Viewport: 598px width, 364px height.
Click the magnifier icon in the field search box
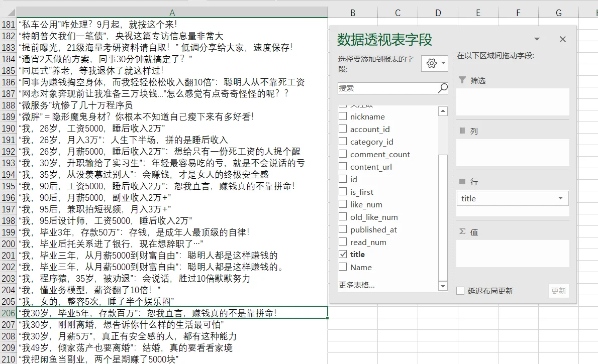tap(442, 88)
